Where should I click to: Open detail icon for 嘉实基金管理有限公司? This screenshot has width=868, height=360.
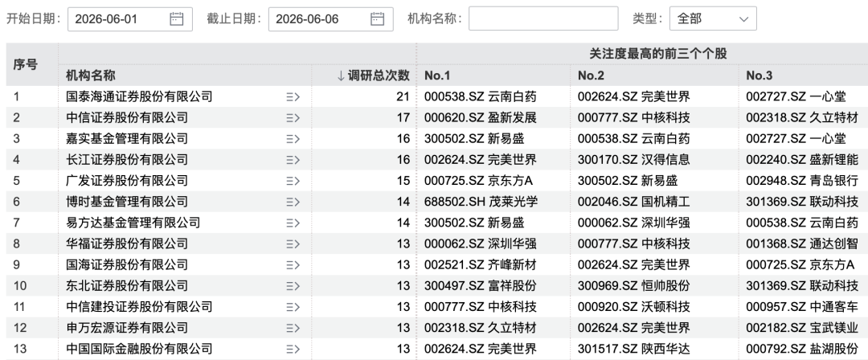click(x=293, y=139)
